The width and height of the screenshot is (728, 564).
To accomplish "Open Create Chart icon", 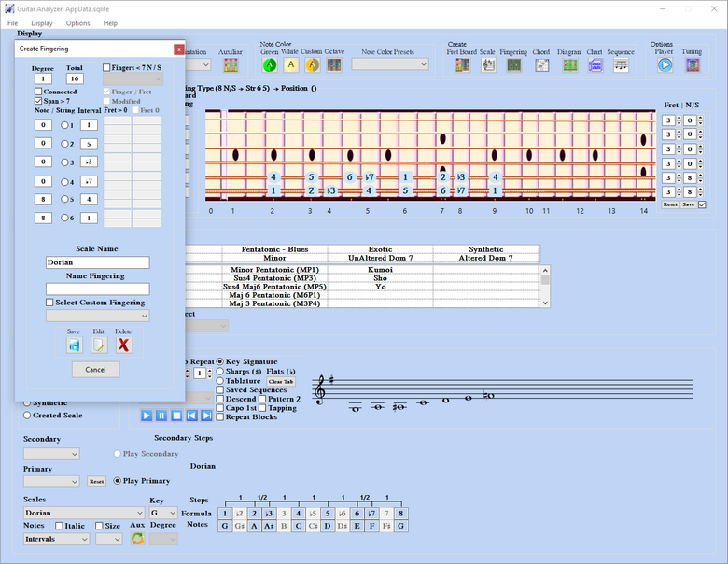I will tap(595, 65).
